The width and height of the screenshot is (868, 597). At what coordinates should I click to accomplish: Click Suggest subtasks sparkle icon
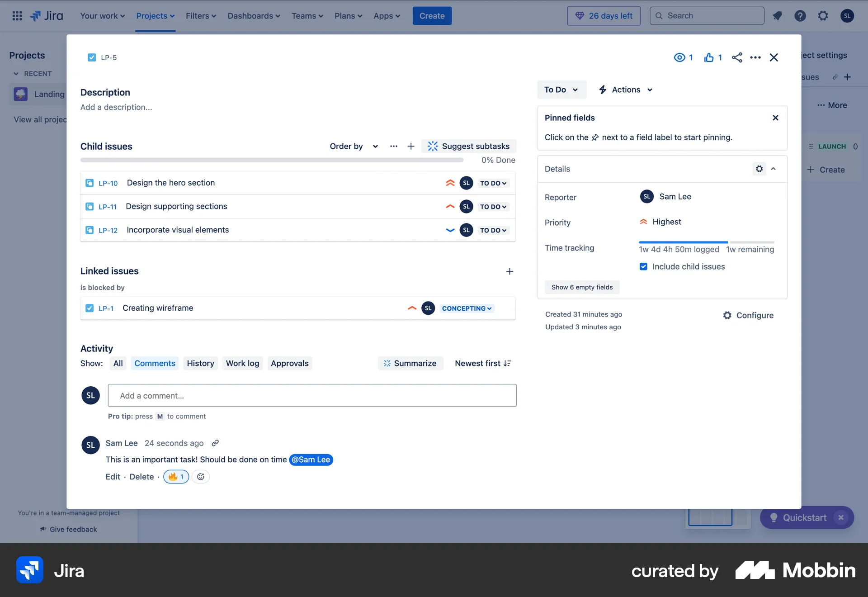(x=432, y=146)
